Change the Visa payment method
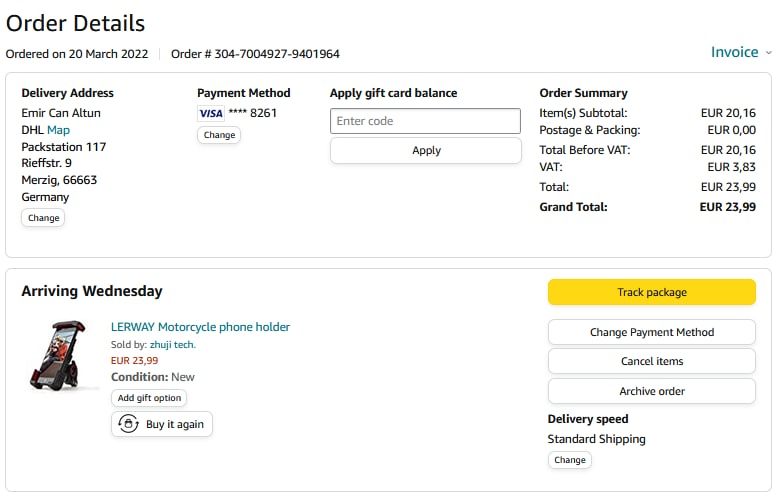The image size is (775, 495). [x=219, y=135]
